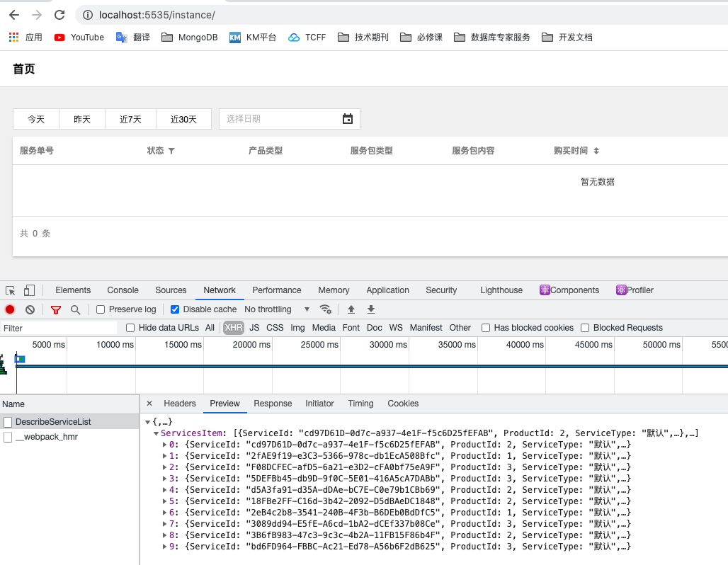Image resolution: width=728 pixels, height=565 pixels.
Task: Switch to the Console tab
Action: click(x=123, y=290)
